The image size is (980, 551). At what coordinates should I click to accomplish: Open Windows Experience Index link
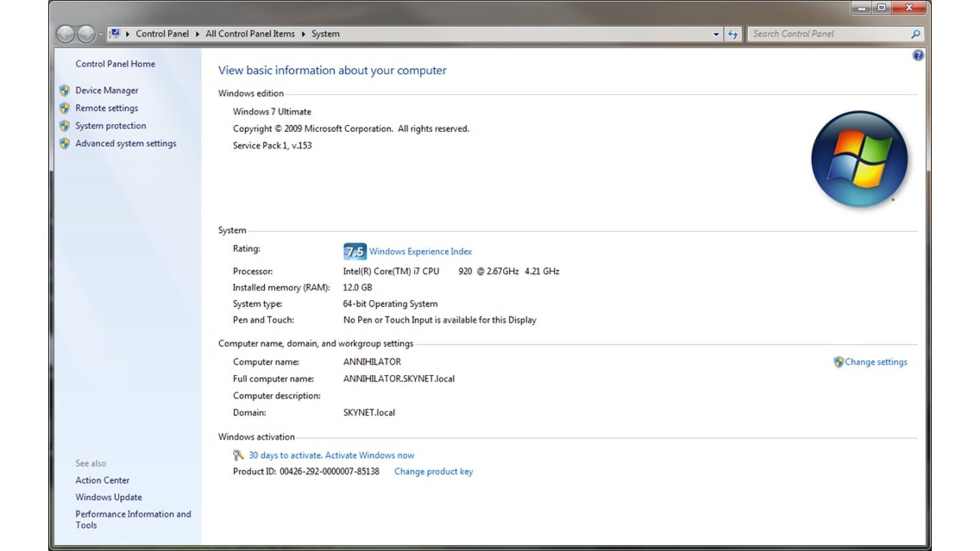(421, 252)
